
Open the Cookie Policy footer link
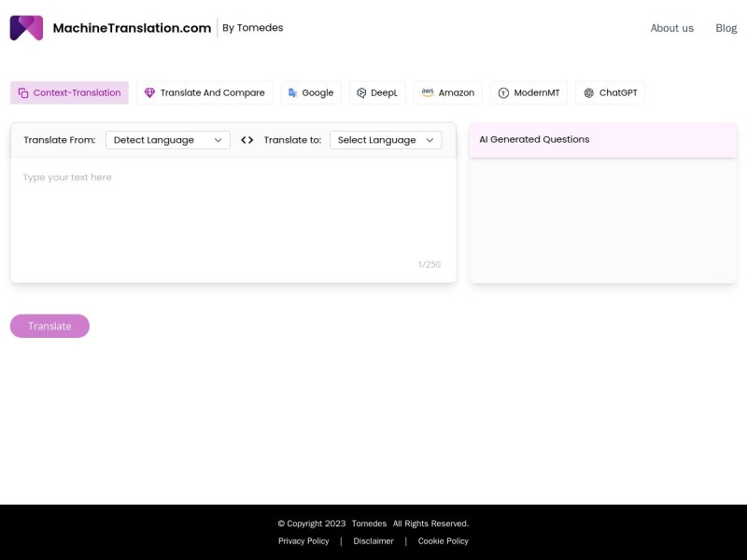pyautogui.click(x=443, y=541)
